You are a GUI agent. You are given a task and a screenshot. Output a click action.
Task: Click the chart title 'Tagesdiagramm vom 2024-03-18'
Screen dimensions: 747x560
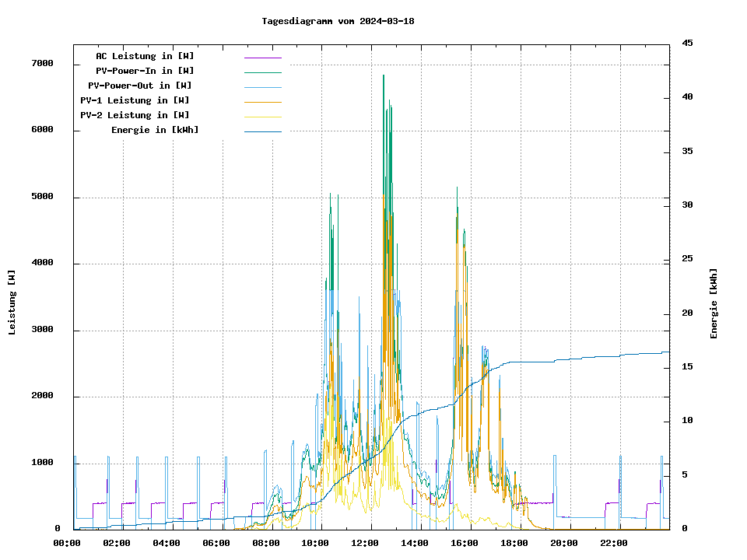[338, 21]
